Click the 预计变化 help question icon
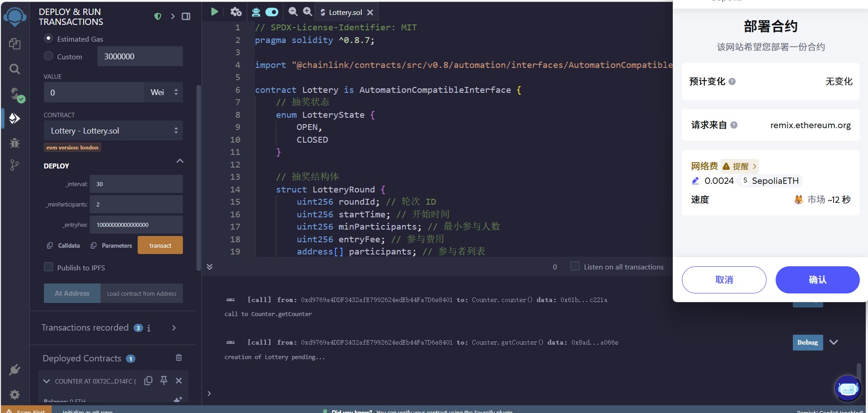The image size is (868, 413). tap(732, 82)
